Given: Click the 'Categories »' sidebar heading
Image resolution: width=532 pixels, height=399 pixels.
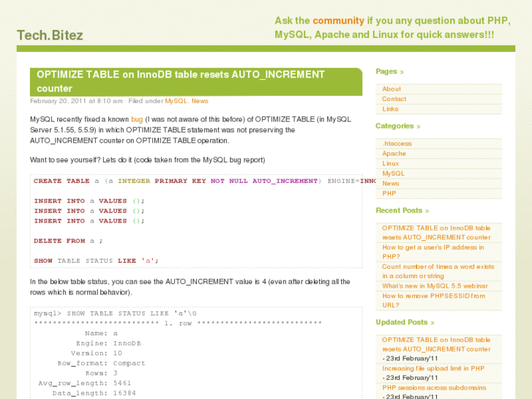Looking at the screenshot, I should coord(397,126).
